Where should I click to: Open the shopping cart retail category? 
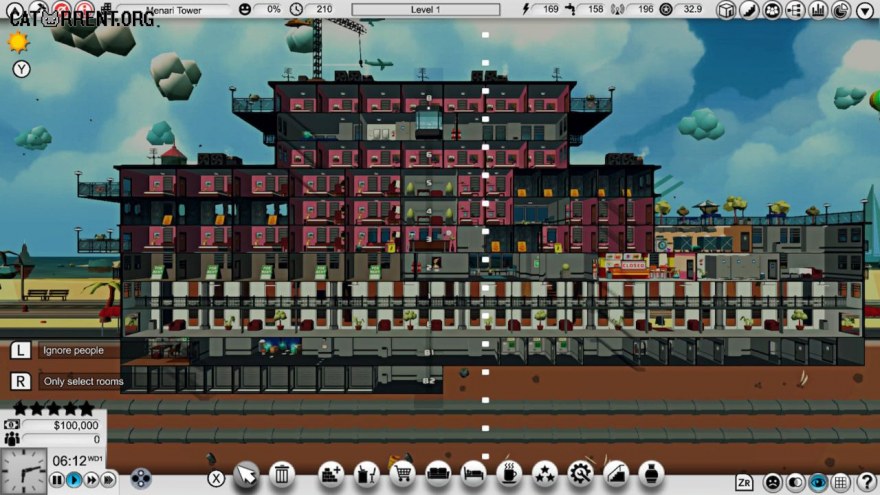click(x=402, y=475)
